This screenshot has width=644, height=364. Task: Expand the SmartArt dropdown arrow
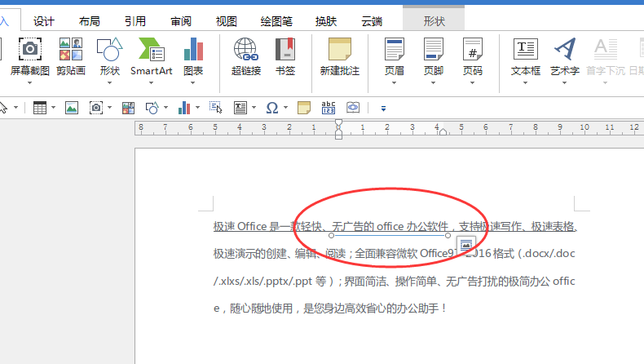[x=151, y=83]
